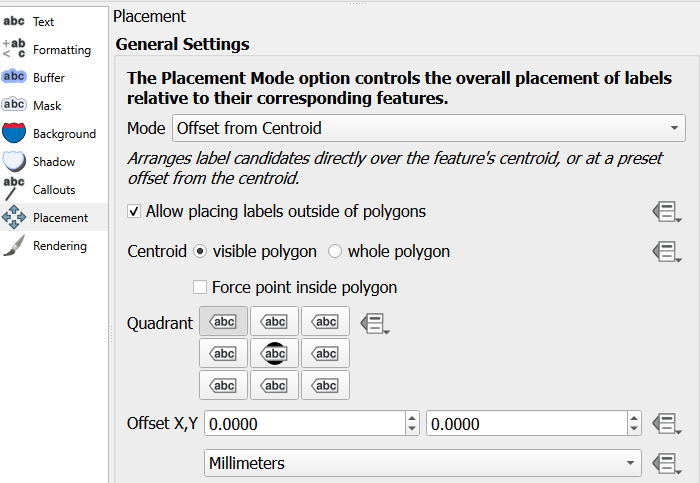Image resolution: width=700 pixels, height=483 pixels.
Task: Open data-defined override for Centroid
Action: click(666, 252)
